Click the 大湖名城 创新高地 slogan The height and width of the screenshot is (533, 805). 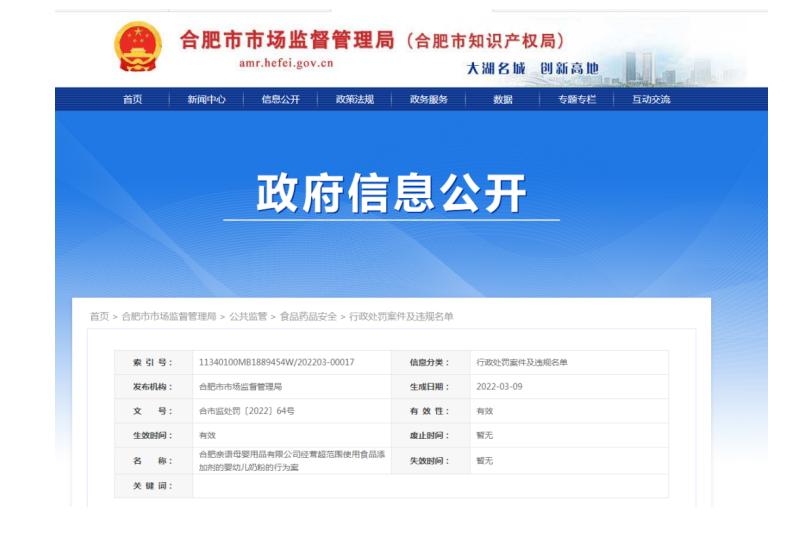tap(532, 68)
